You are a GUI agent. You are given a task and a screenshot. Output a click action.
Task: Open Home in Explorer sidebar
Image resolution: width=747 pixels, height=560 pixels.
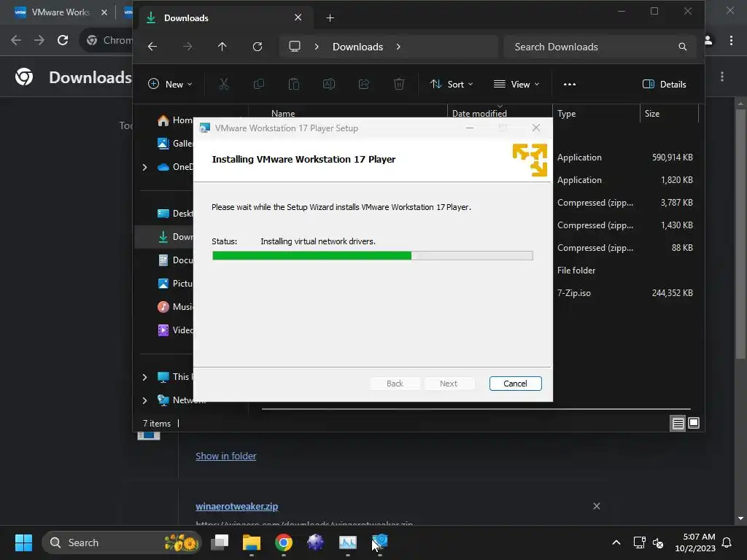pyautogui.click(x=175, y=120)
